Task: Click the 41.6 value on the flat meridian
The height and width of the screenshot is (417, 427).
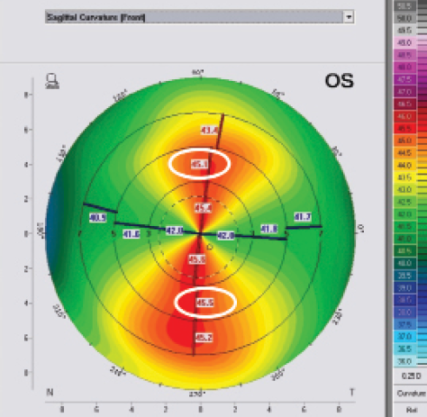Action: point(131,234)
